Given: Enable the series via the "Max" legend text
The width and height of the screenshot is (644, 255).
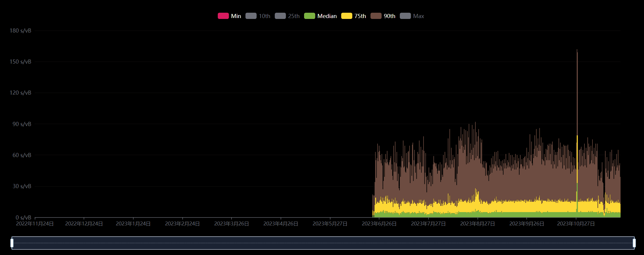Looking at the screenshot, I should (418, 16).
